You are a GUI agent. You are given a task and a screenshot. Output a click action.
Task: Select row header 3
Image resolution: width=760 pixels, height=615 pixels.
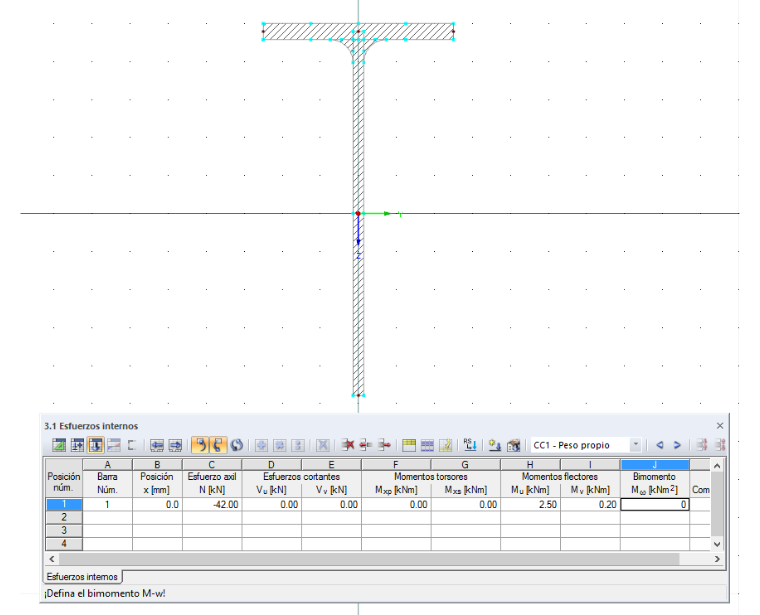click(64, 530)
